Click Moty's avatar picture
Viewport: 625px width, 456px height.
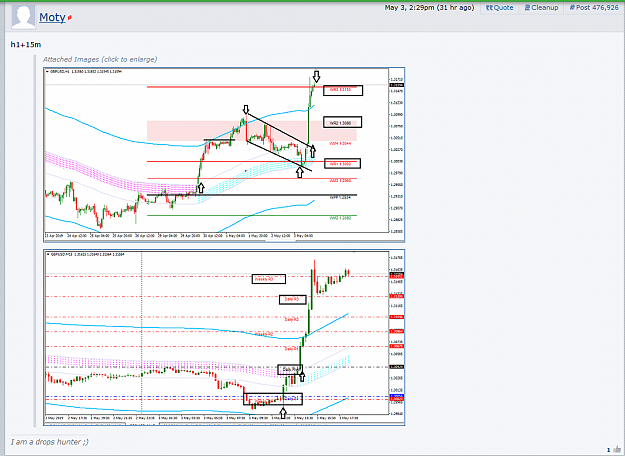[24, 16]
